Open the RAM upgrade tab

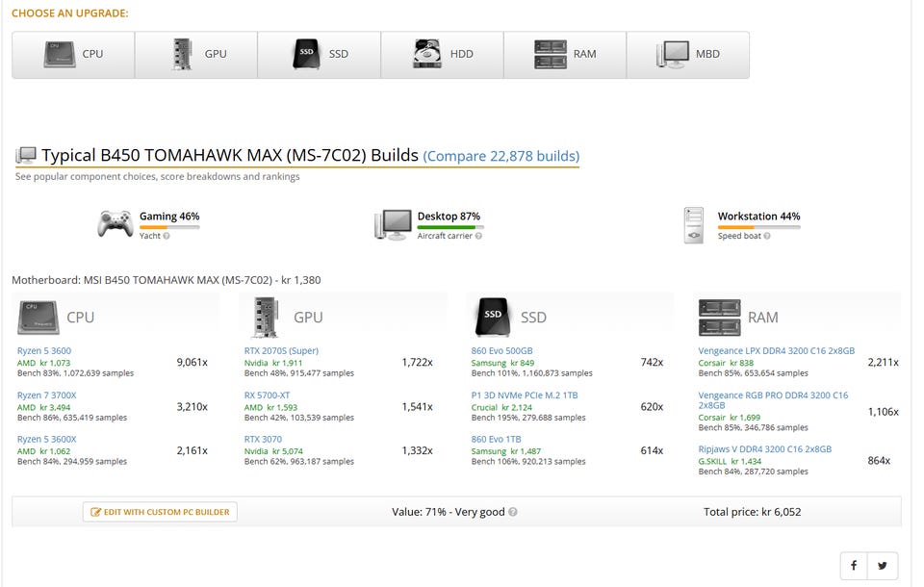(565, 55)
